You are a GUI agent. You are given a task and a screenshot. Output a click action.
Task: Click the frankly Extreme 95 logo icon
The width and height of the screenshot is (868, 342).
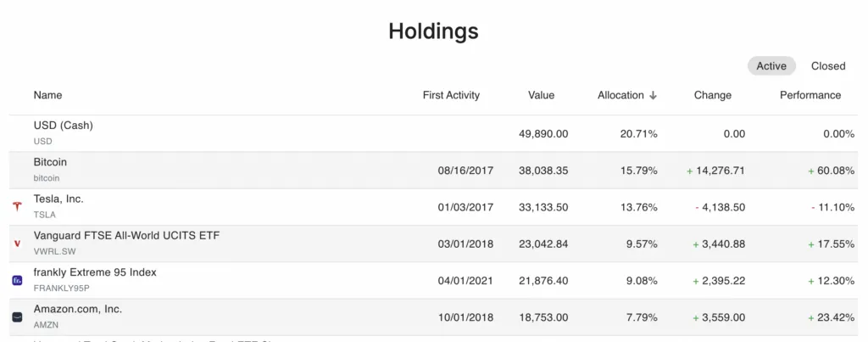(x=17, y=280)
